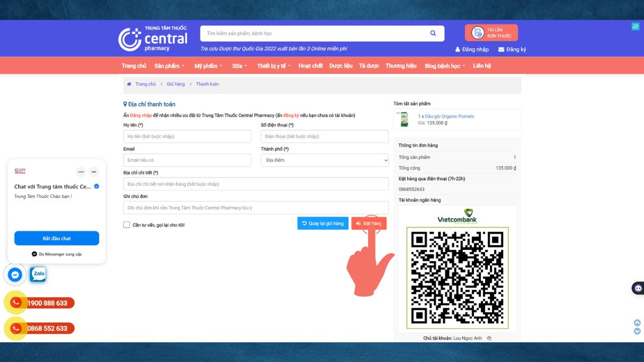644x362 pixels.
Task: Click phone order number 0868552633
Action: click(x=412, y=189)
